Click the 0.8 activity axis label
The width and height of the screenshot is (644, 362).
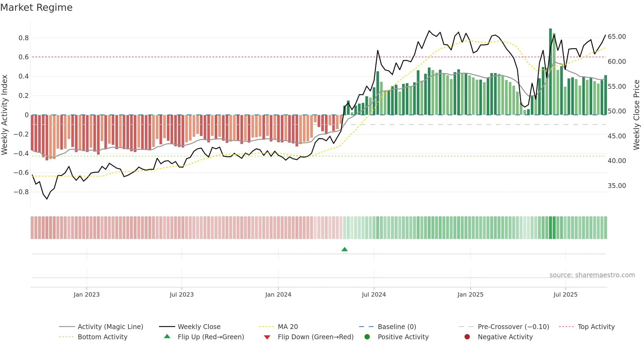point(24,38)
